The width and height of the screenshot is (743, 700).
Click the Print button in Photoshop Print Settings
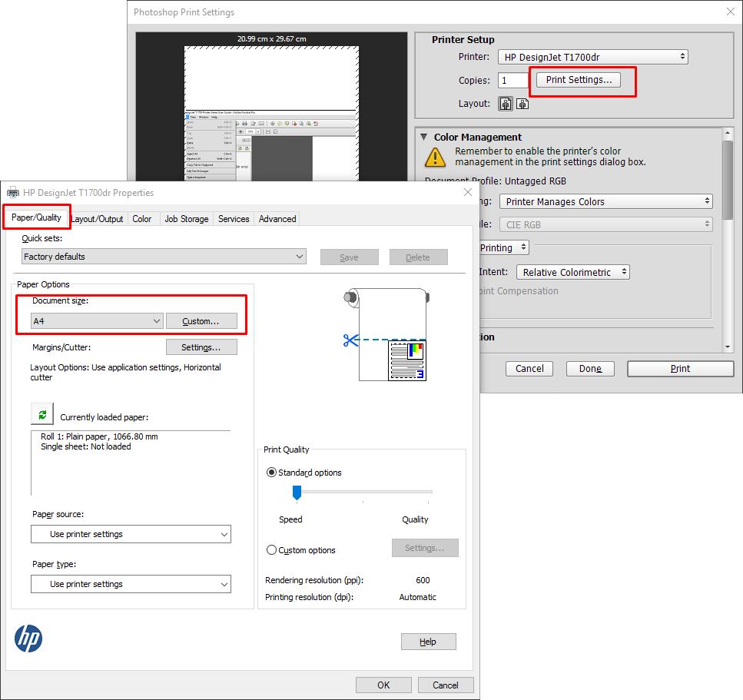pyautogui.click(x=681, y=368)
